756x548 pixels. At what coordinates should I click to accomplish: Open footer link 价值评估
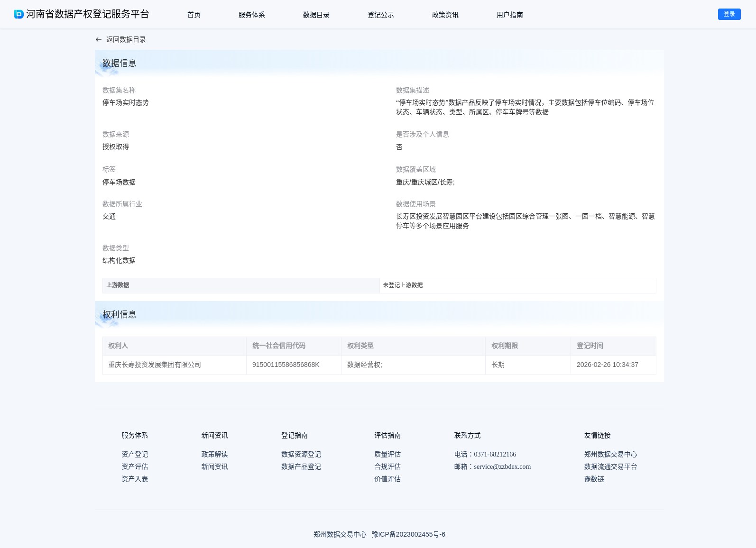387,479
